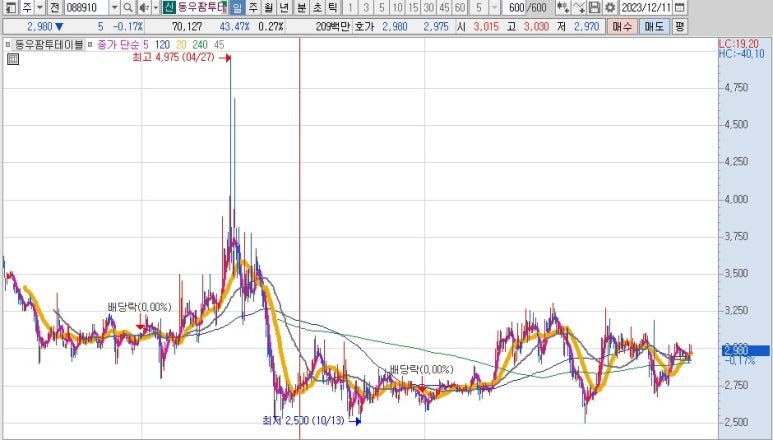Click the blue 2,980 current price tag on axis
This screenshot has width=773, height=440.
pos(745,350)
